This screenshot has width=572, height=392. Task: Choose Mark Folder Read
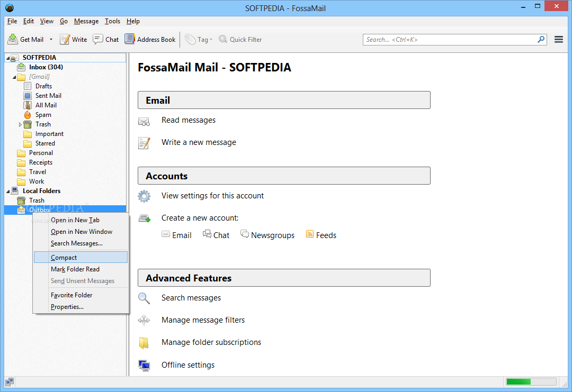75,269
